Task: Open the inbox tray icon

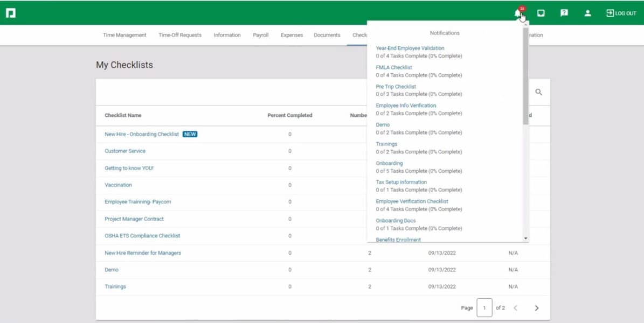Action: (542, 12)
